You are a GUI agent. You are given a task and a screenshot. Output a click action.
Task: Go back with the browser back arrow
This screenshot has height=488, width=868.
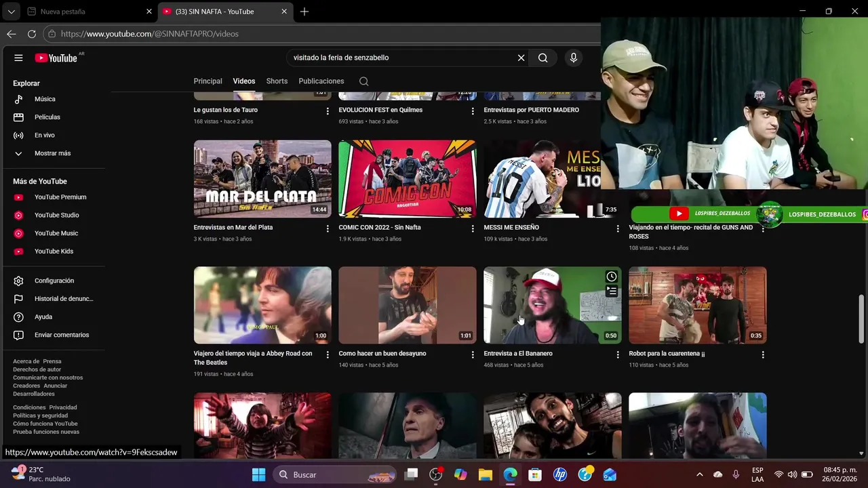click(x=12, y=34)
